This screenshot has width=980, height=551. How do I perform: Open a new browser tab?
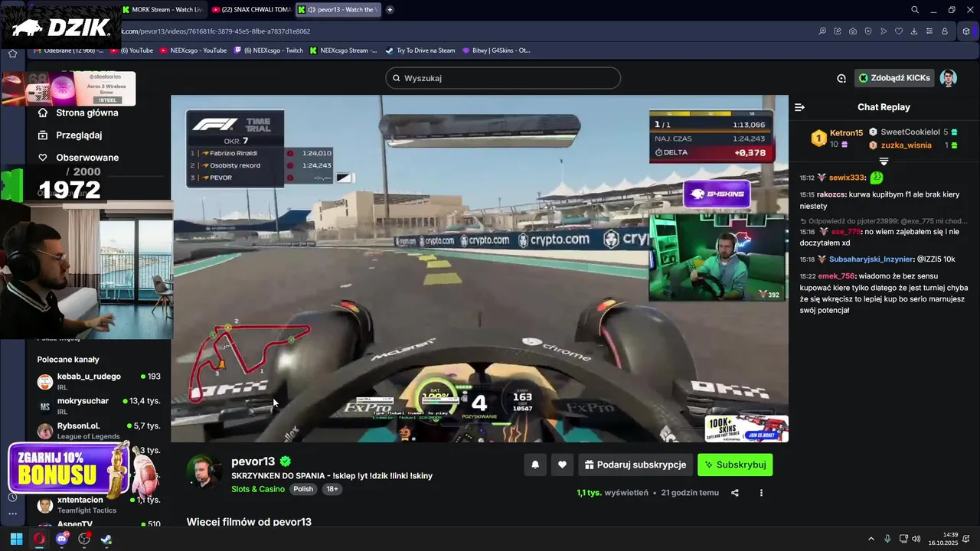click(390, 9)
